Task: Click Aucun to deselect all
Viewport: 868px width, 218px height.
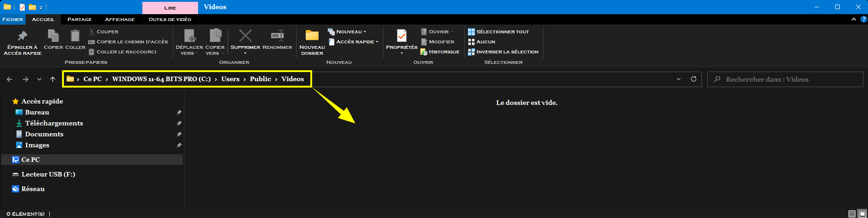Action: [481, 42]
